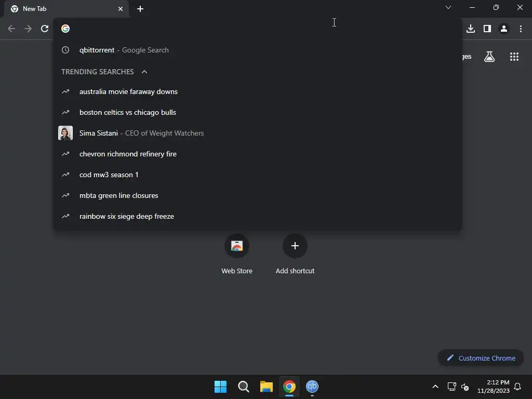The image size is (532, 399).
Task: Open the Google apps grid
Action: pos(514,57)
